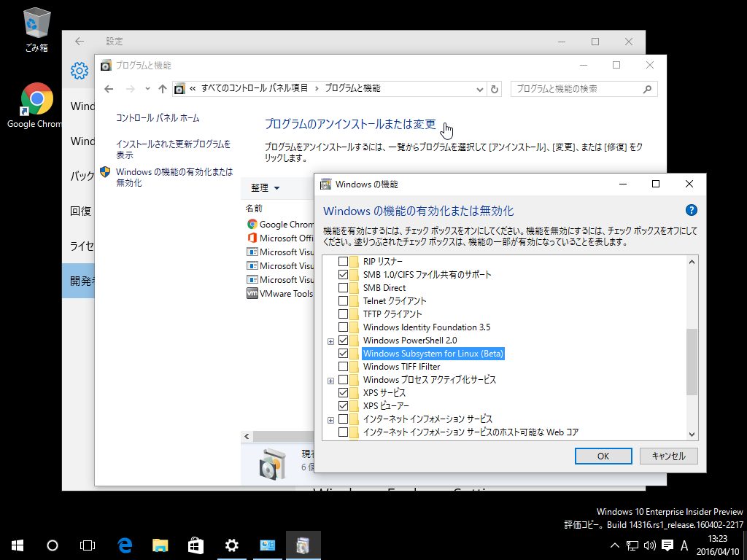Screen dimensions: 747x560
Task: Uncheck SMB 1.0/CIFS file sharing support
Action: point(343,274)
